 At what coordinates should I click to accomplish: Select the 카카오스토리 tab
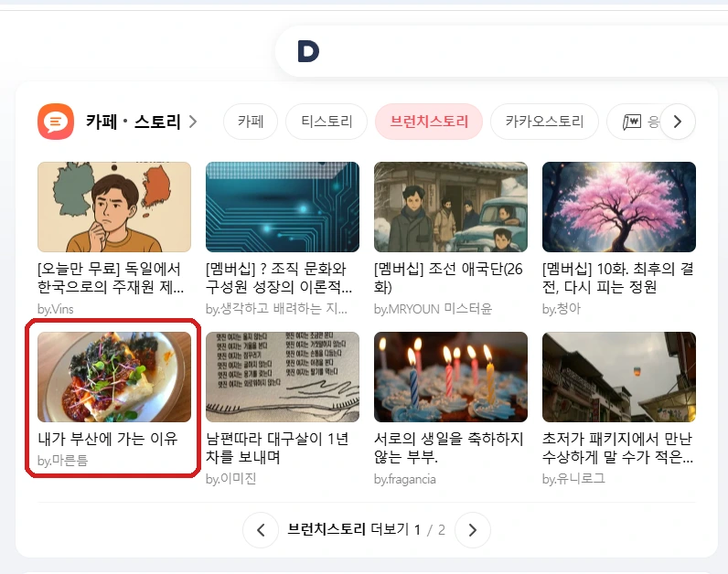[544, 122]
